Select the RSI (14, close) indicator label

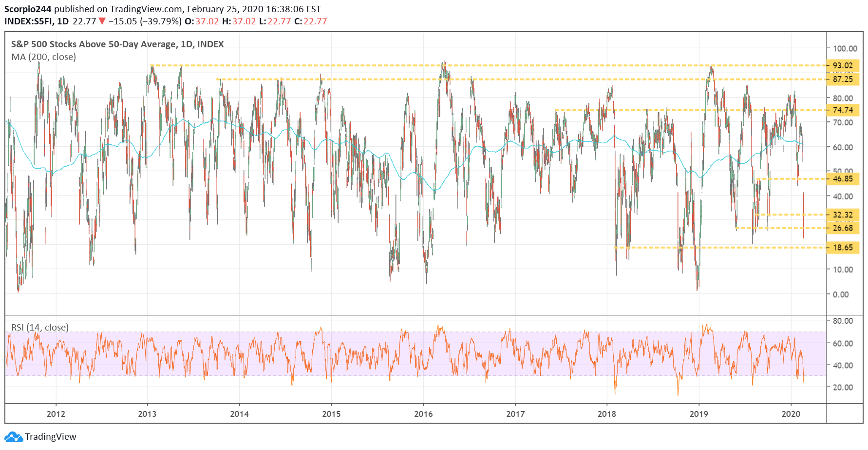click(x=40, y=328)
